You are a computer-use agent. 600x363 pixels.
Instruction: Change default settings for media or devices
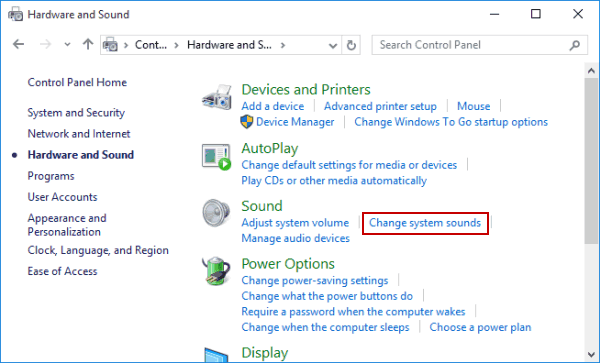pyautogui.click(x=349, y=165)
